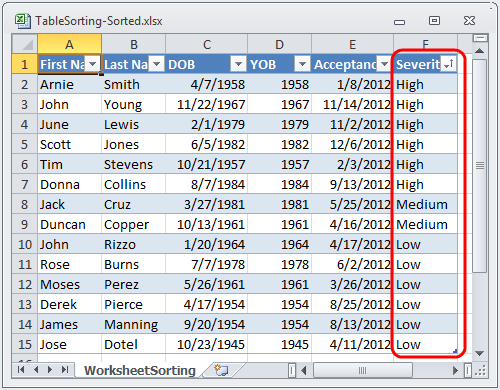The image size is (500, 390).
Task: Click the DOB cell 1/20/1964
Action: pyautogui.click(x=207, y=244)
